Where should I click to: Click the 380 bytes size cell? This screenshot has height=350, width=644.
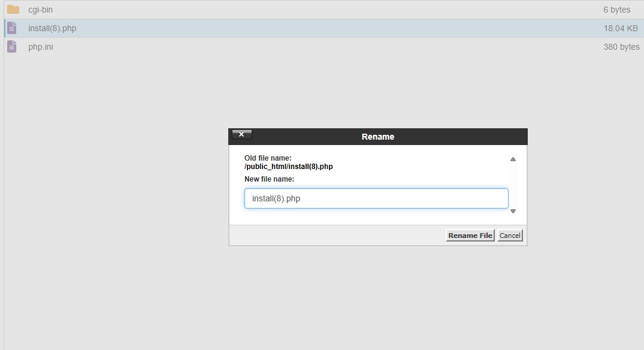point(621,47)
